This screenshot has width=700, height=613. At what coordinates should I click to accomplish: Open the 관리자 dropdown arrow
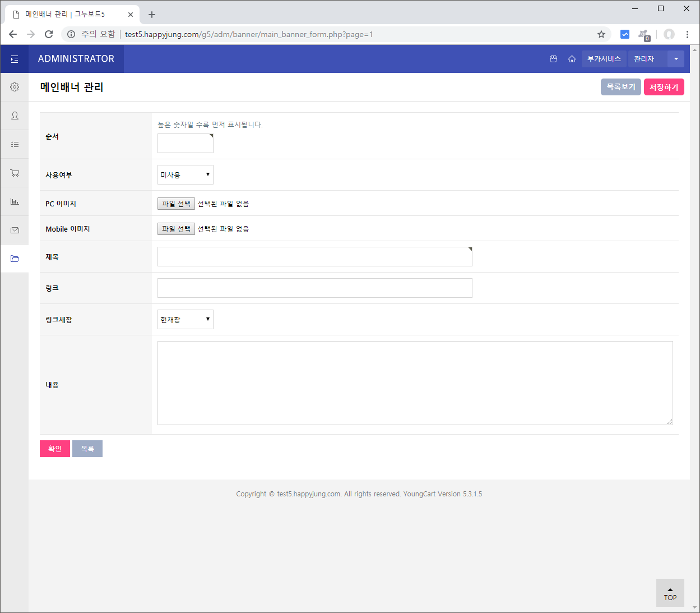pyautogui.click(x=676, y=59)
